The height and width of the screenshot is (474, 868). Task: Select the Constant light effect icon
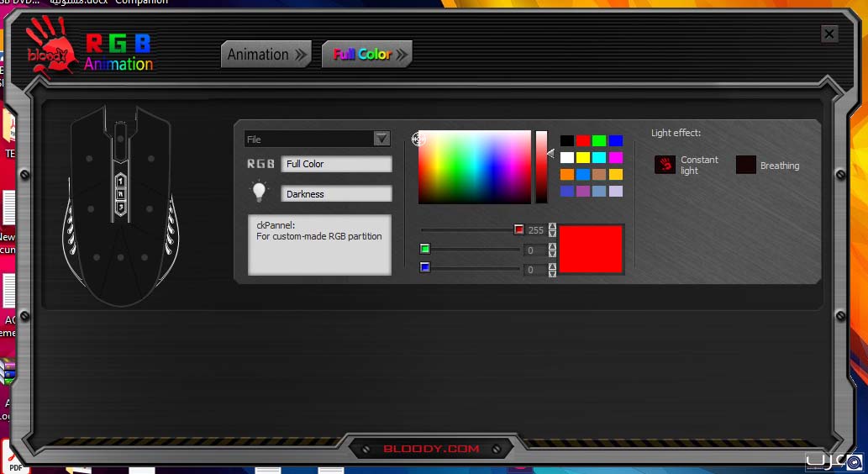(665, 165)
